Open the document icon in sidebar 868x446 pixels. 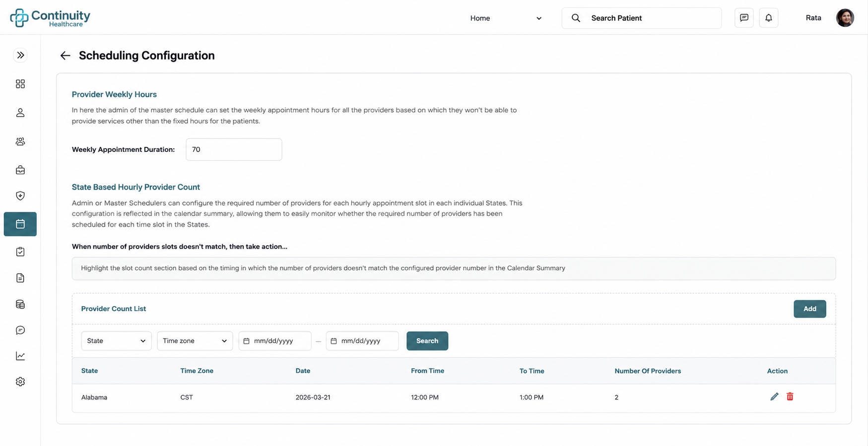20,278
